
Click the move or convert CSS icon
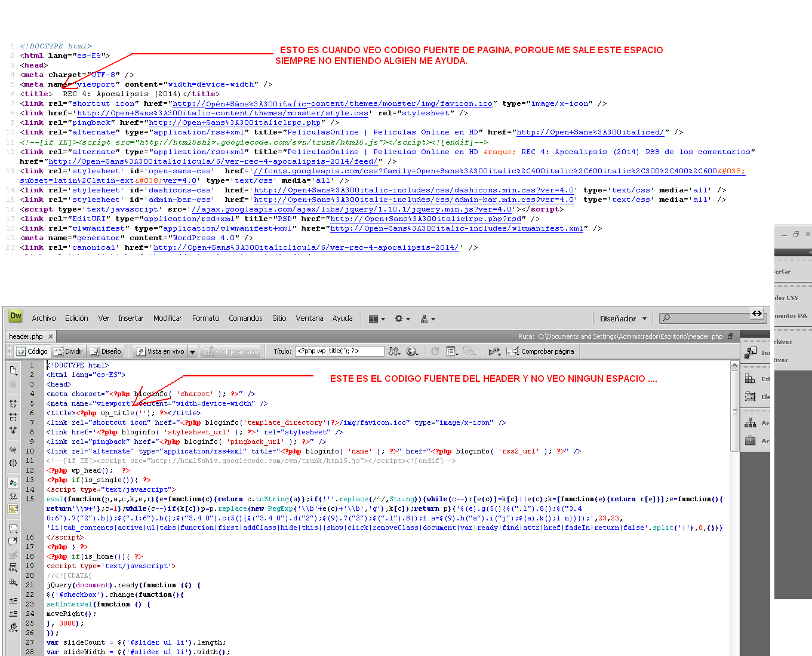13,581
